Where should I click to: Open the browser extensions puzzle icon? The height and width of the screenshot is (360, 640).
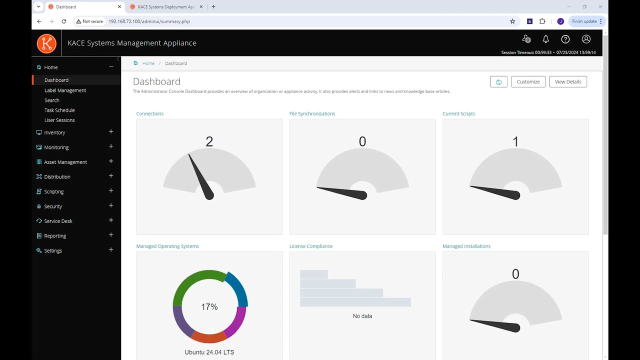(542, 21)
